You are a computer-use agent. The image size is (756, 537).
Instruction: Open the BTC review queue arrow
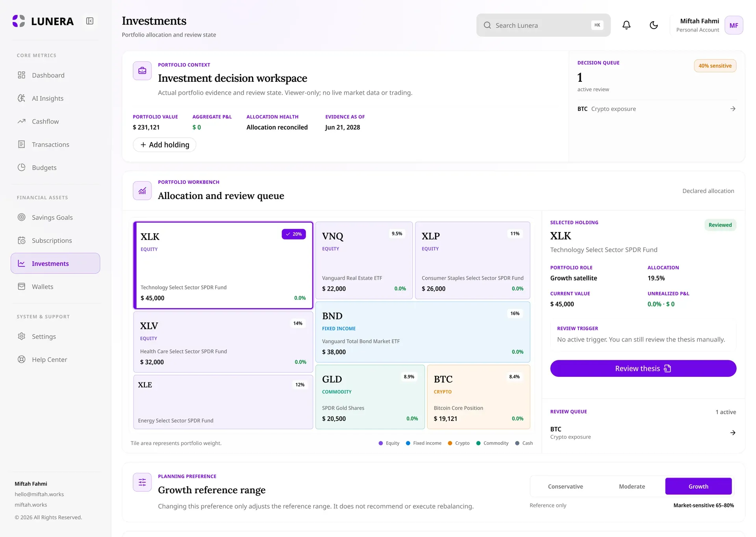733,433
